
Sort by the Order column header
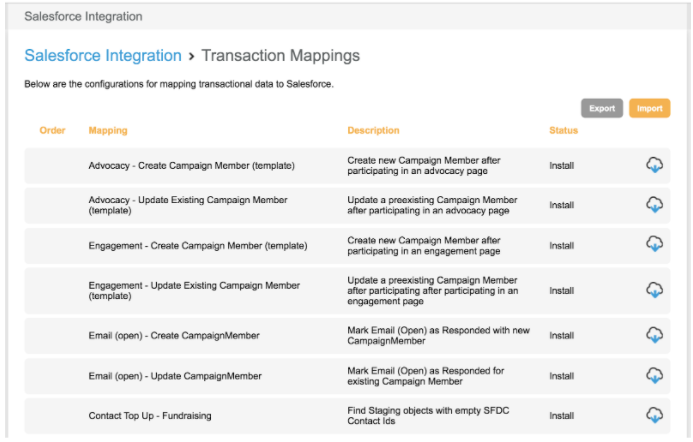pos(52,131)
